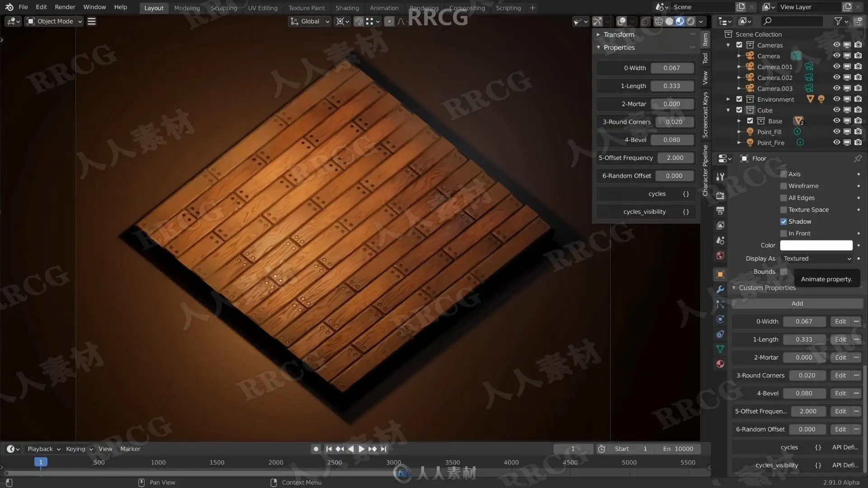Jump to the timeline's first frame
Image resolution: width=868 pixels, height=488 pixels.
coord(329,449)
